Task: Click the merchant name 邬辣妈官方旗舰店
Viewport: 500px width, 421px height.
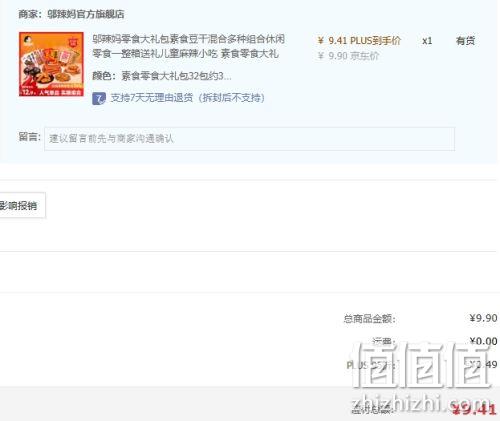Action: [86, 14]
